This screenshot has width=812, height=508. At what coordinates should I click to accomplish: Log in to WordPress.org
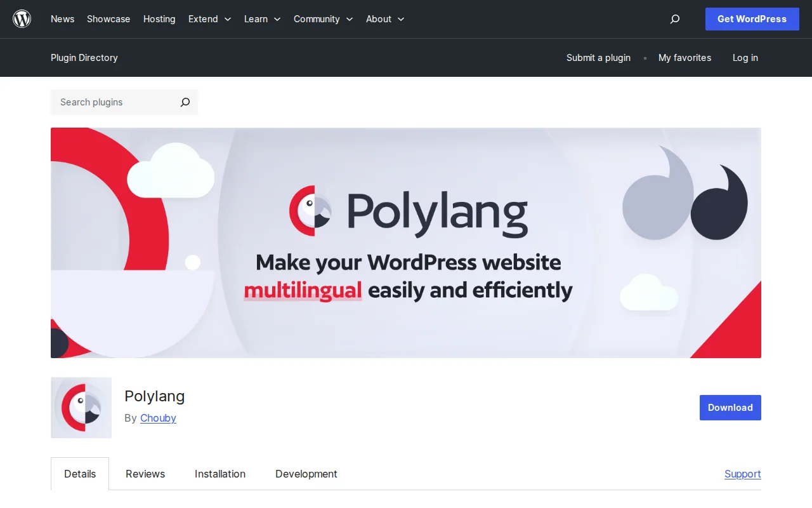(x=745, y=58)
